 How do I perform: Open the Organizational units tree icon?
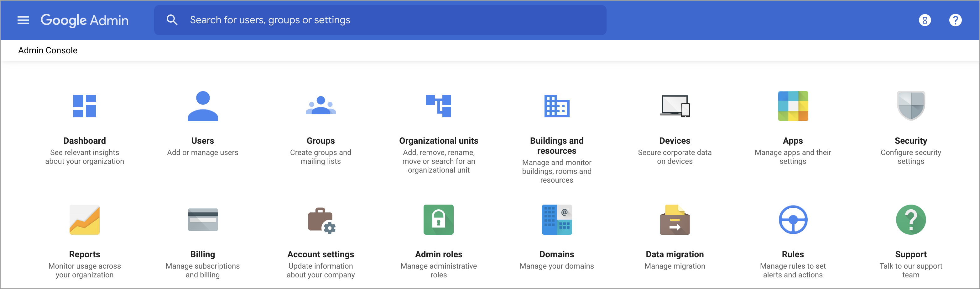[x=439, y=106]
